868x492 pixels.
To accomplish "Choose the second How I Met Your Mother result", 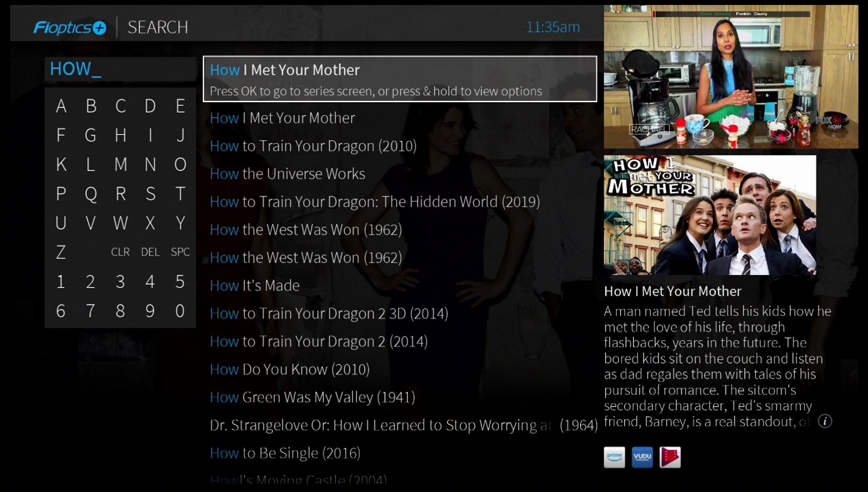I will (282, 118).
